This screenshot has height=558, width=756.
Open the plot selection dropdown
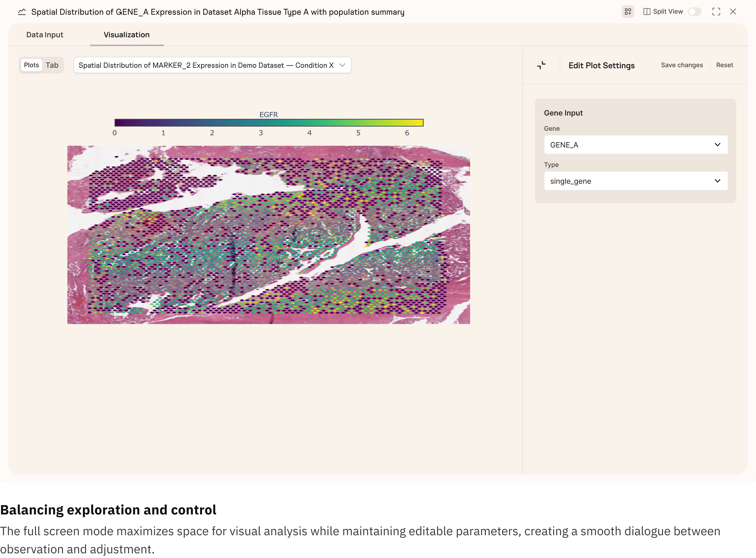click(x=212, y=65)
